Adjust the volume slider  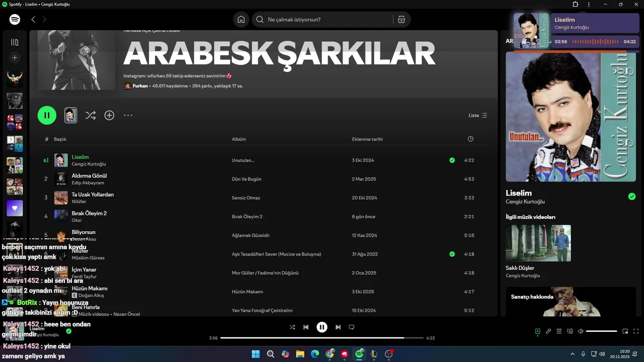(x=602, y=331)
